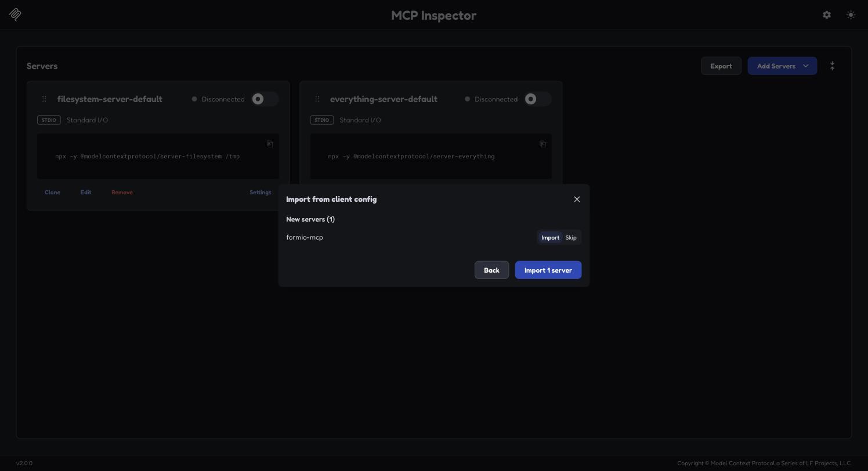
Task: Toggle connection for everything-server-default
Action: [538, 99]
